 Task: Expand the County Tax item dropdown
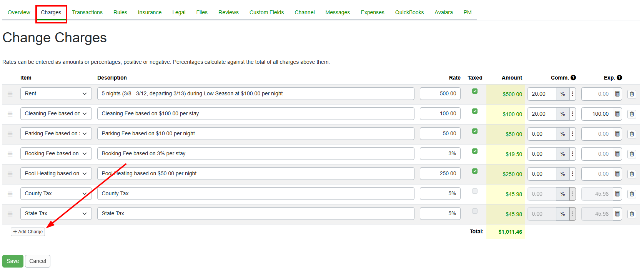tap(56, 194)
